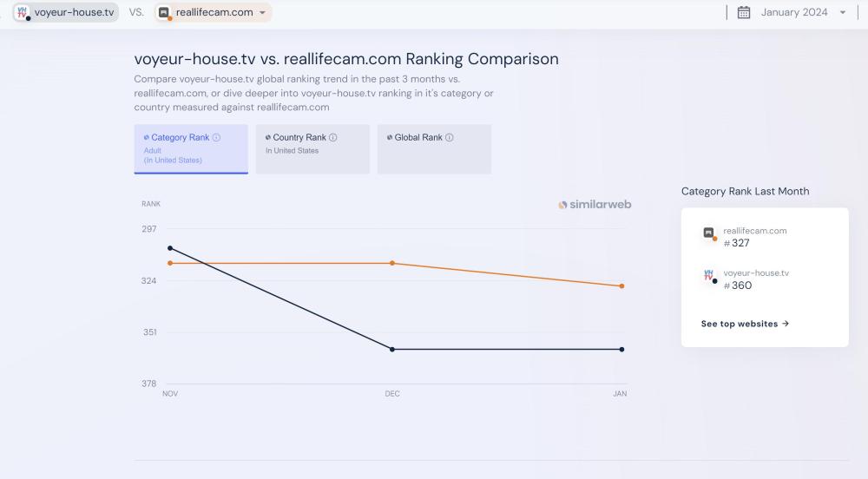
Task: Click the voyeur-house.tv site chip
Action: pyautogui.click(x=66, y=12)
